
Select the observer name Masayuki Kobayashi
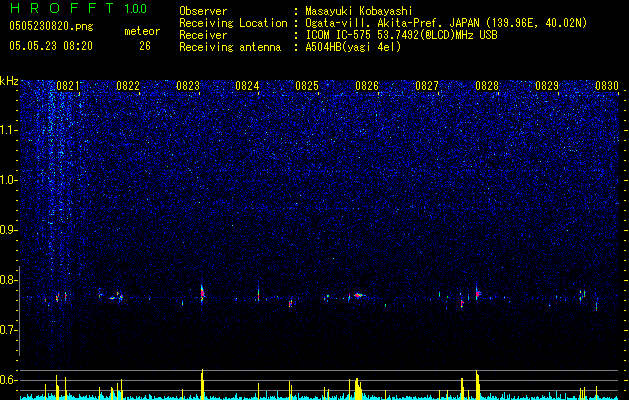coord(359,11)
